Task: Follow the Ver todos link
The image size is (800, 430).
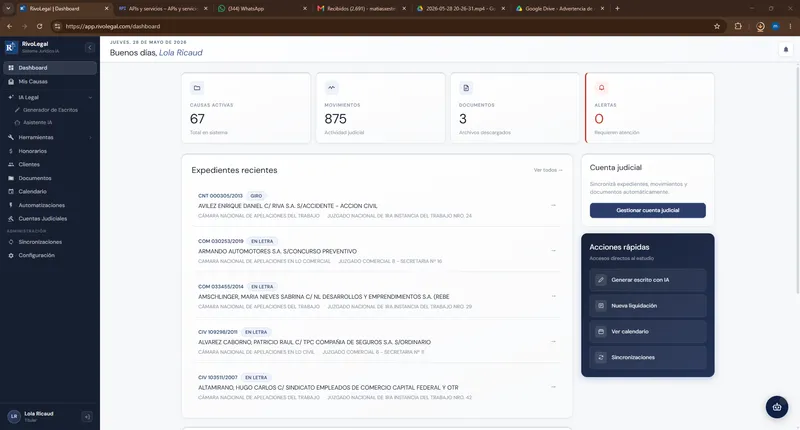Action: [548, 170]
